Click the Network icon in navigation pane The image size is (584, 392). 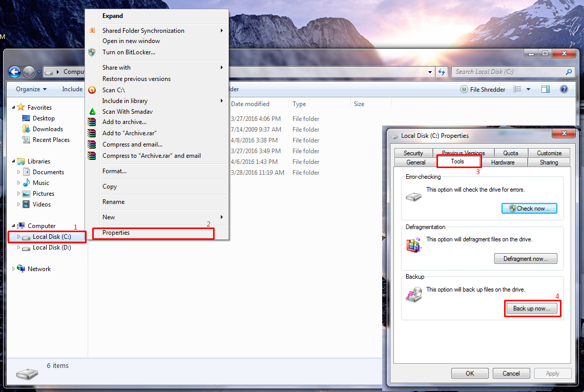click(21, 269)
